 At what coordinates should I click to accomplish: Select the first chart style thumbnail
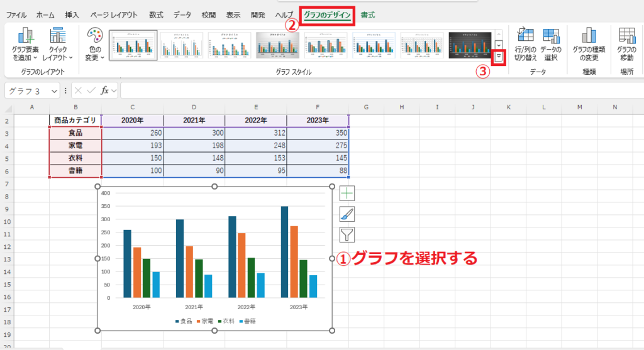pyautogui.click(x=133, y=45)
